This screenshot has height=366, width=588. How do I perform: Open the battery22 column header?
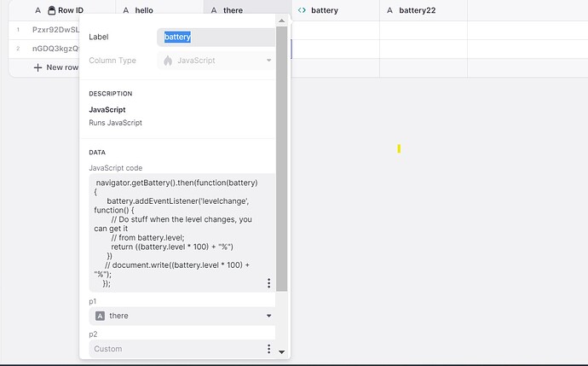(424, 10)
